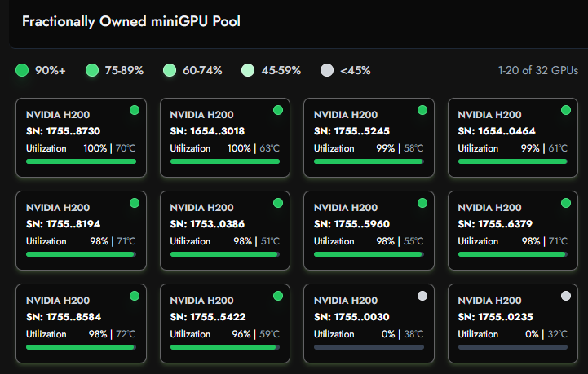Click utilization bar of SN 1755..8194
This screenshot has height=374, width=588.
tap(81, 254)
